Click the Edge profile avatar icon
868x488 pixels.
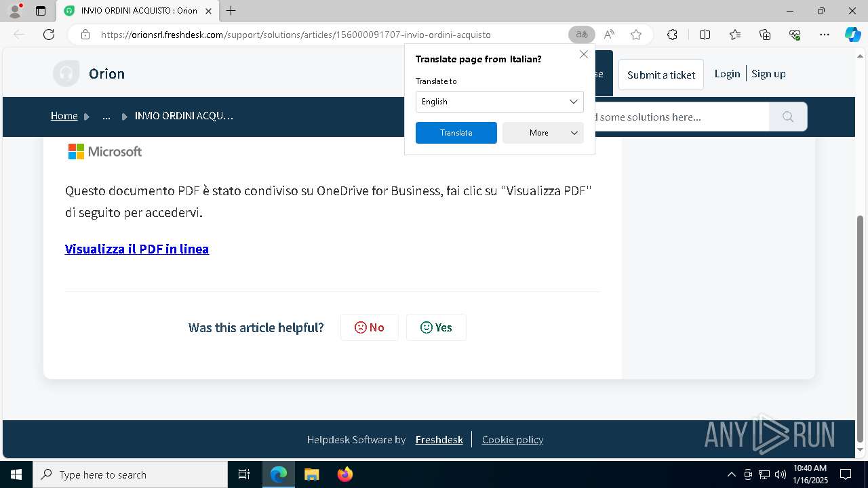(15, 11)
